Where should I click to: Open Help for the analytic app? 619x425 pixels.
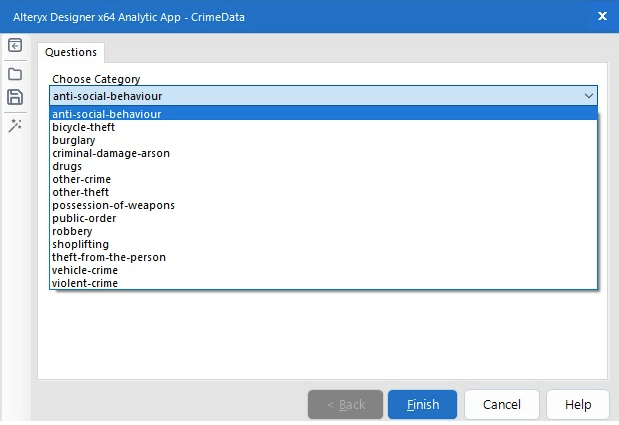coord(578,405)
